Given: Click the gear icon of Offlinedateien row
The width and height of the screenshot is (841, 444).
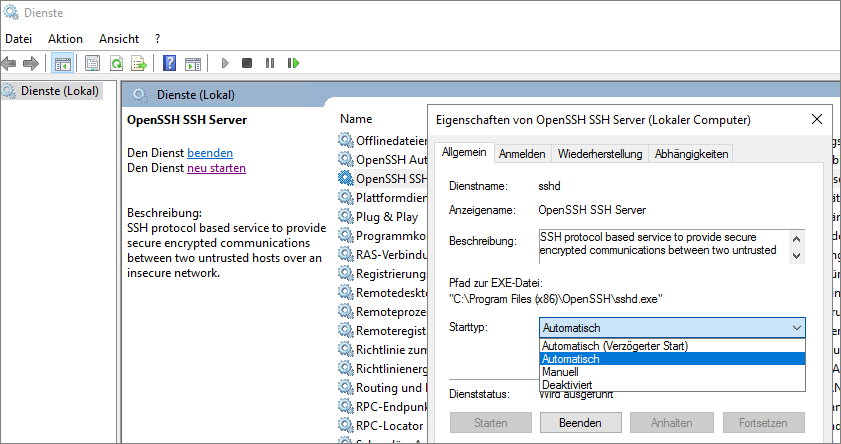Looking at the screenshot, I should [x=346, y=140].
